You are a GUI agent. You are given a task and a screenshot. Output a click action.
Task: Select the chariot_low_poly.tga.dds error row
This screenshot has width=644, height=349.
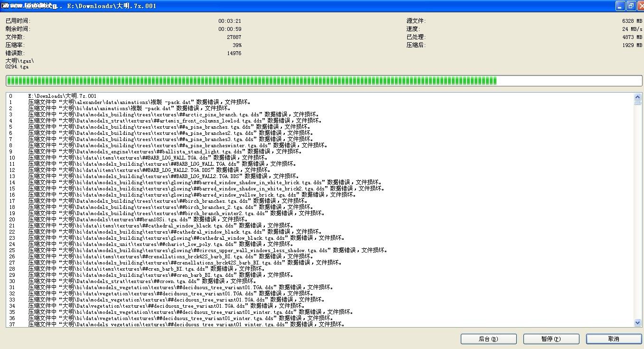coord(156,244)
